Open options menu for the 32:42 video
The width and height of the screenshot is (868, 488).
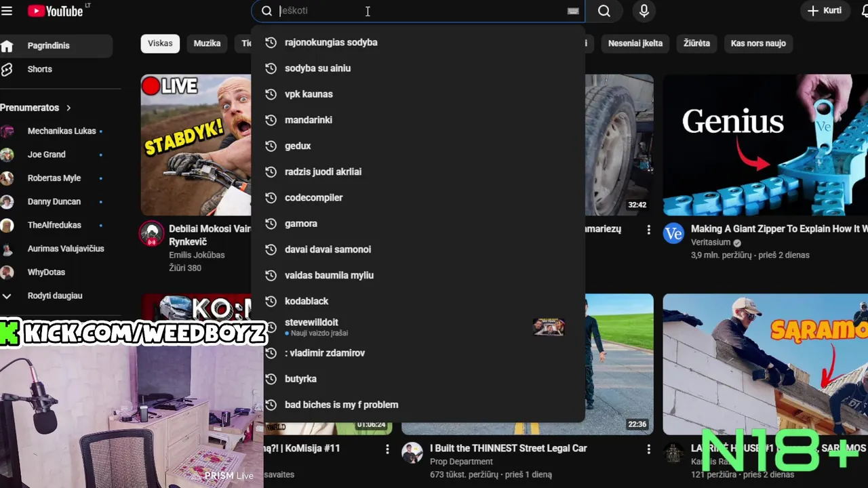point(648,230)
